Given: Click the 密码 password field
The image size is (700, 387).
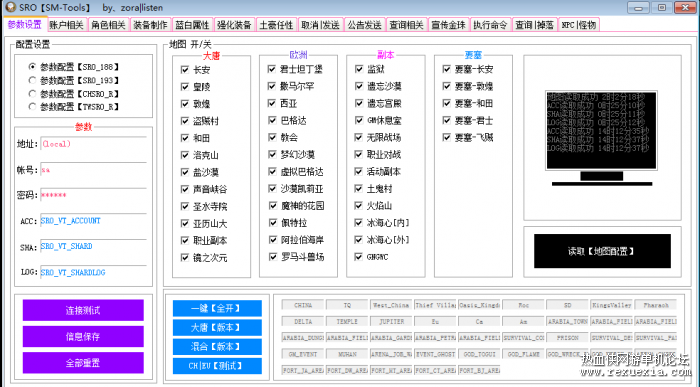Looking at the screenshot, I should (x=93, y=195).
